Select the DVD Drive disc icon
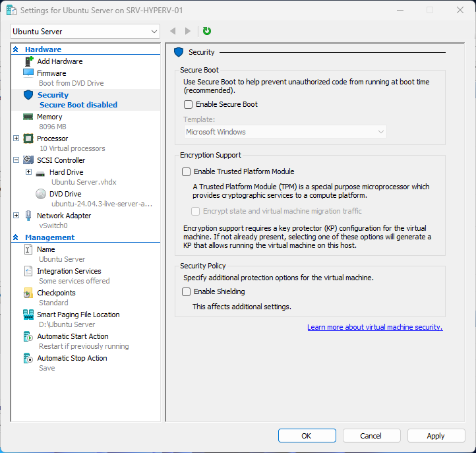 click(x=40, y=194)
